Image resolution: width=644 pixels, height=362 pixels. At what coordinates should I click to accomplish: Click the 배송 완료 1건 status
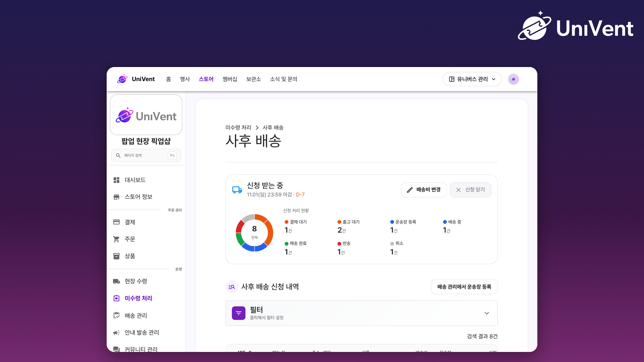point(296,248)
